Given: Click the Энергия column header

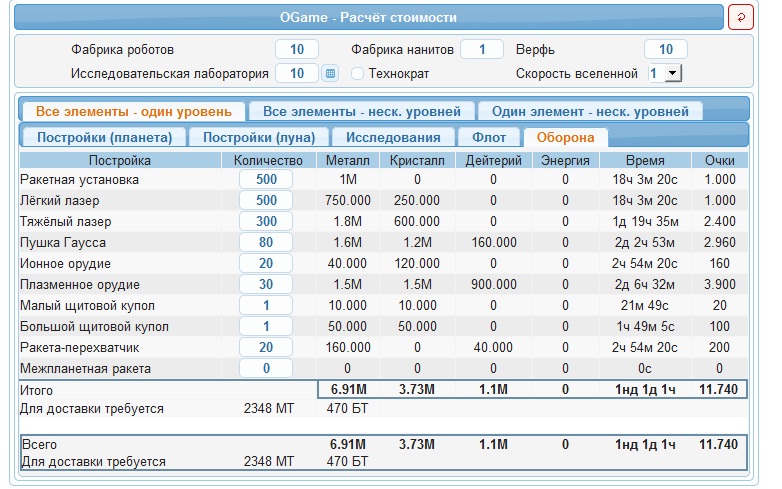Looking at the screenshot, I should (565, 161).
